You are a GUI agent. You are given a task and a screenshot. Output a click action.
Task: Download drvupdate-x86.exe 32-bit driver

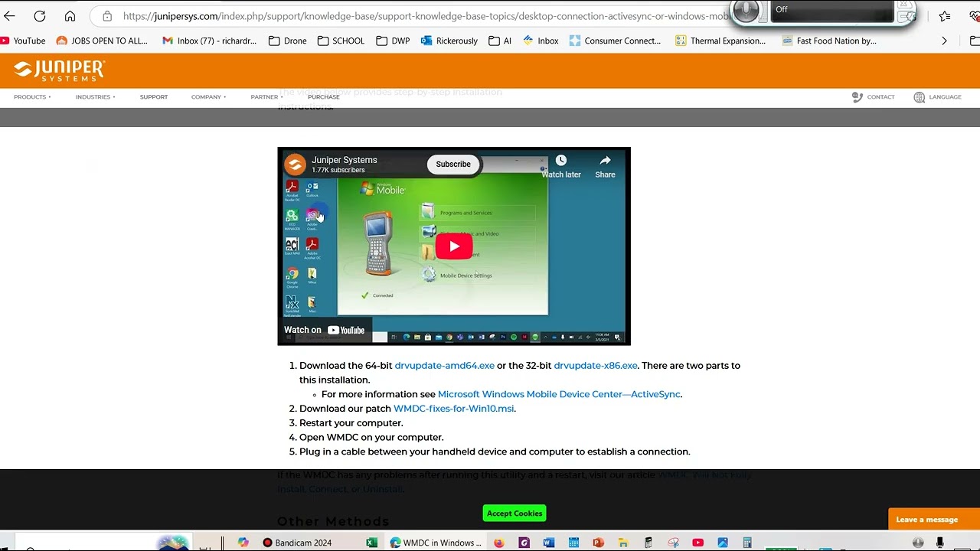pyautogui.click(x=596, y=366)
